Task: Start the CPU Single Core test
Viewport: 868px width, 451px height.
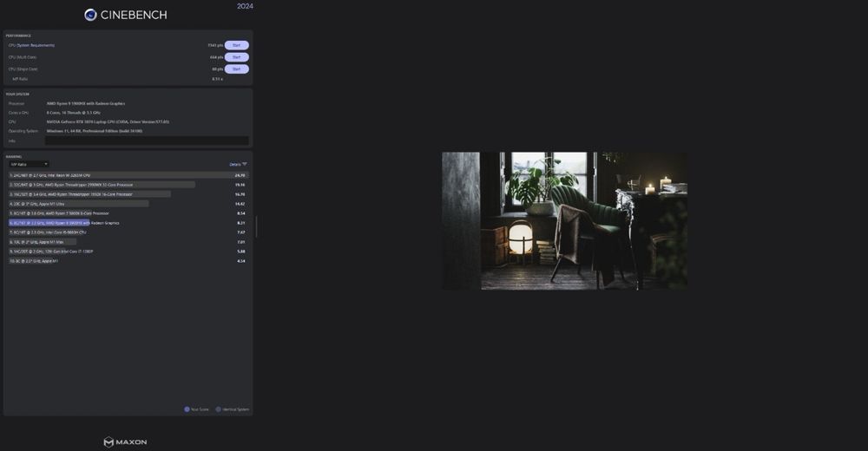Action: (x=236, y=69)
